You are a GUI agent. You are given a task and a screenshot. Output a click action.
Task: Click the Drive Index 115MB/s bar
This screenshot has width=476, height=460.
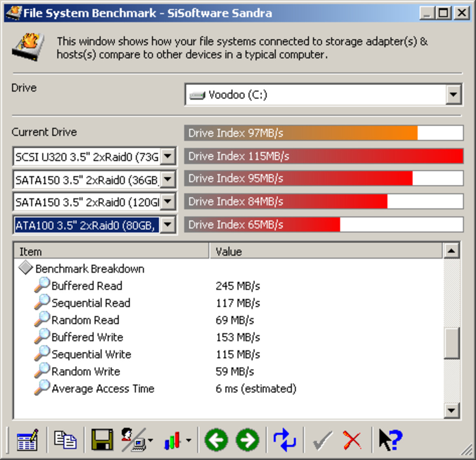click(323, 156)
